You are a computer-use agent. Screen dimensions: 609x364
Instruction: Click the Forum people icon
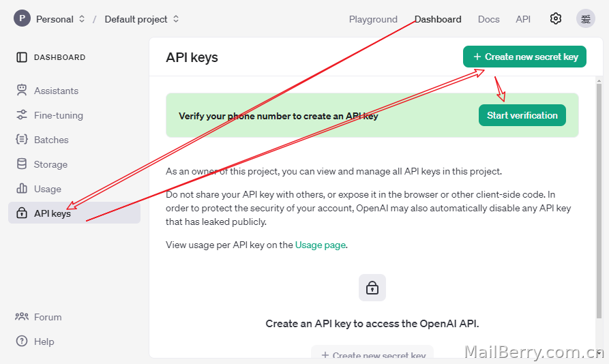click(22, 317)
